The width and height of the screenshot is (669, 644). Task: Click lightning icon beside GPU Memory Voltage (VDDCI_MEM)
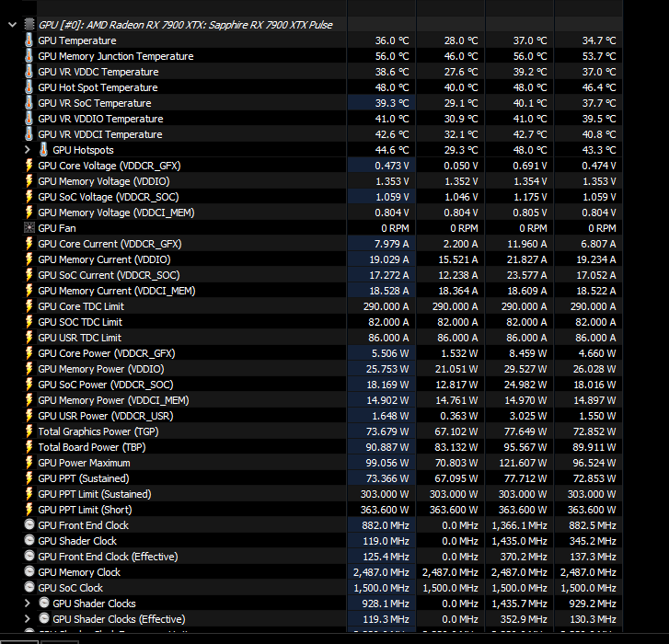click(29, 213)
